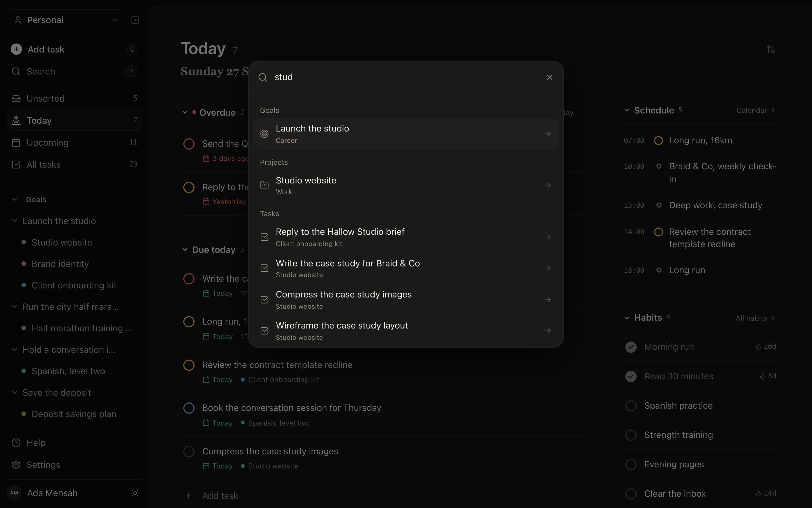Open the Today view in sidebar
This screenshot has height=508, width=812.
[74, 120]
